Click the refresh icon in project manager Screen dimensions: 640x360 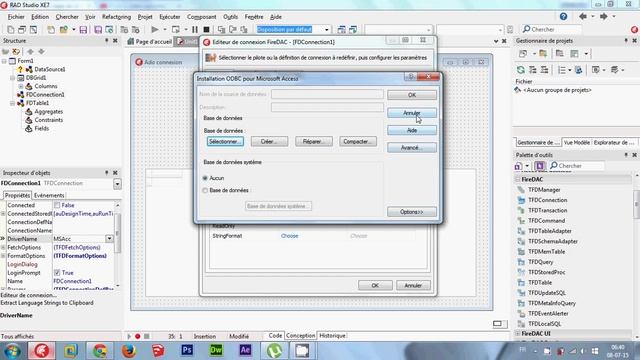520,70
